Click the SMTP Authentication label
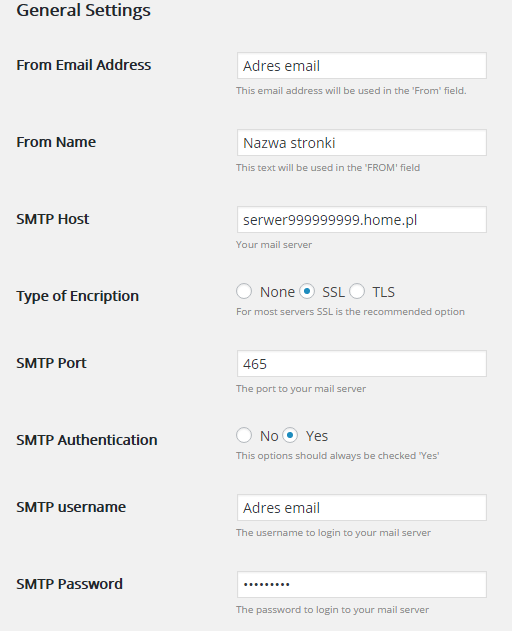512x631 pixels. (x=87, y=440)
